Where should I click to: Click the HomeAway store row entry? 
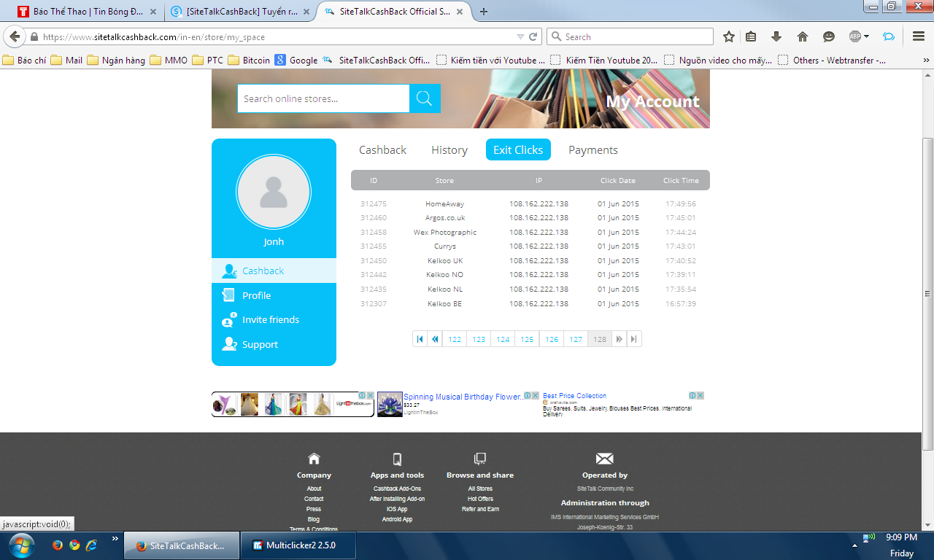(x=444, y=203)
